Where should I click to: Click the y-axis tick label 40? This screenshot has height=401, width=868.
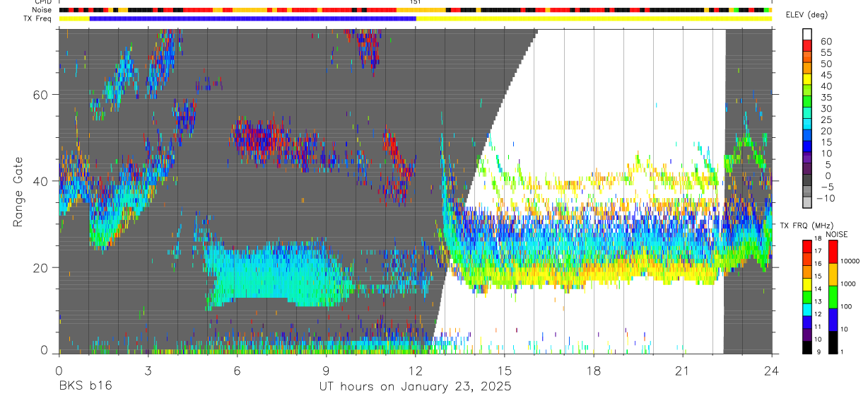40,181
